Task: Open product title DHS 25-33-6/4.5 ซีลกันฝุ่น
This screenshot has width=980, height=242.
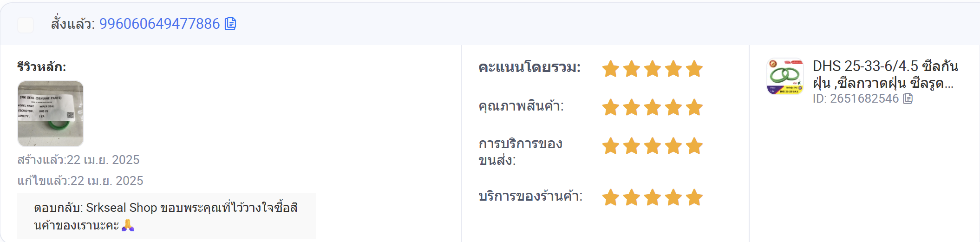Action: tap(885, 74)
